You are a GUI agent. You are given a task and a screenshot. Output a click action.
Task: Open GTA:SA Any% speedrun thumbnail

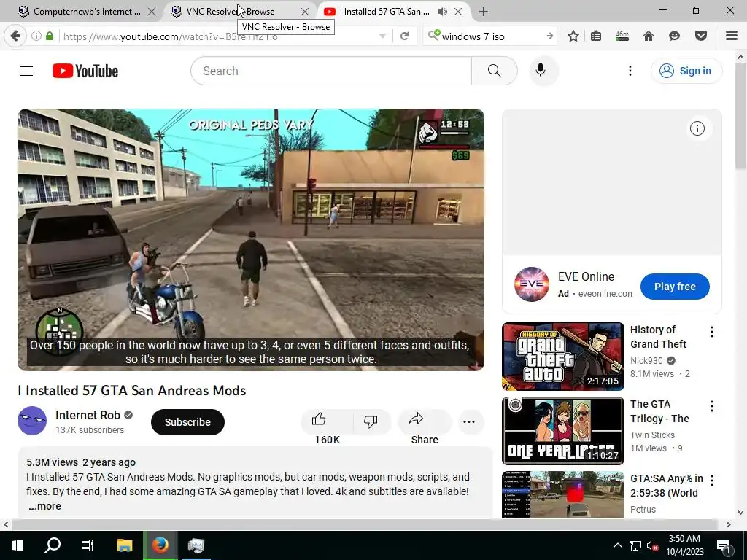(563, 494)
